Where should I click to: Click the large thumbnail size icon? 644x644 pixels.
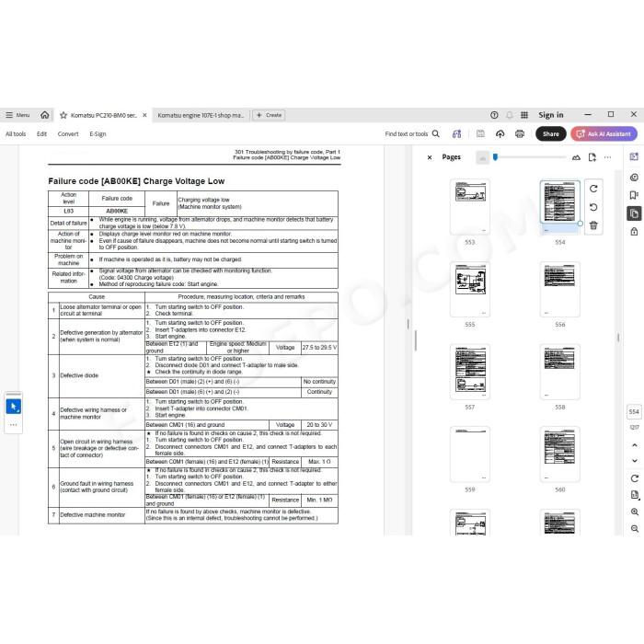pos(576,157)
